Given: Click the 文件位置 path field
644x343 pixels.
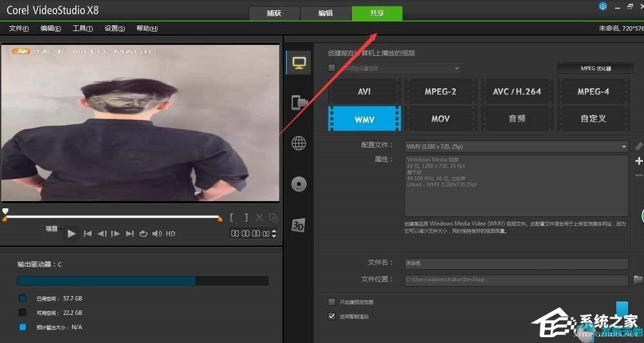Looking at the screenshot, I should click(x=516, y=280).
